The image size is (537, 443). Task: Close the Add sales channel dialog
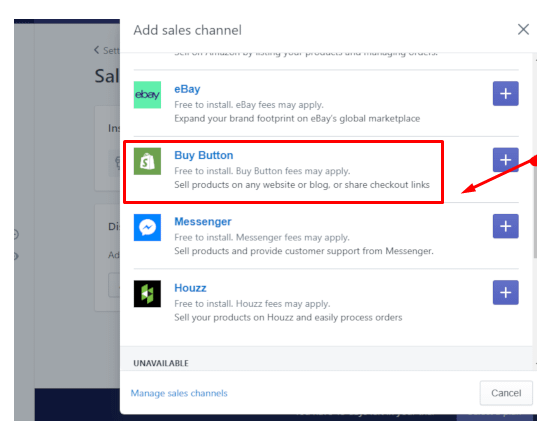[523, 29]
